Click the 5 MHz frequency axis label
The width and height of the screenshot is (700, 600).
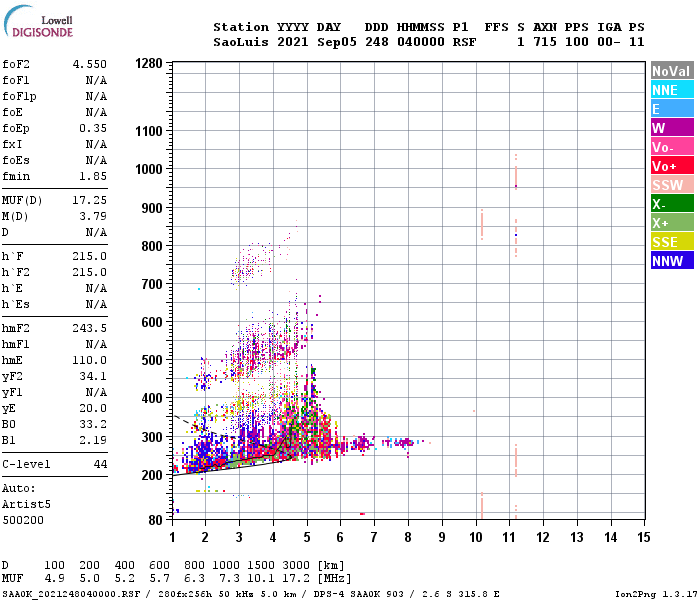(307, 537)
